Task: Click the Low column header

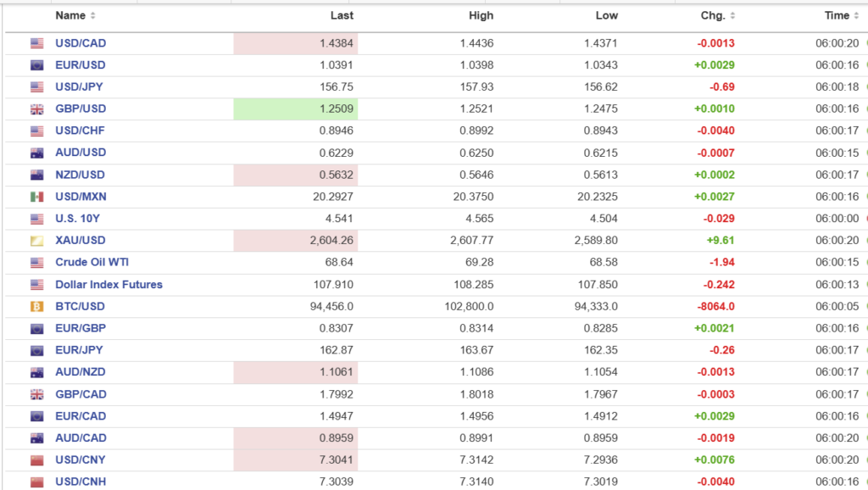Action: tap(606, 15)
